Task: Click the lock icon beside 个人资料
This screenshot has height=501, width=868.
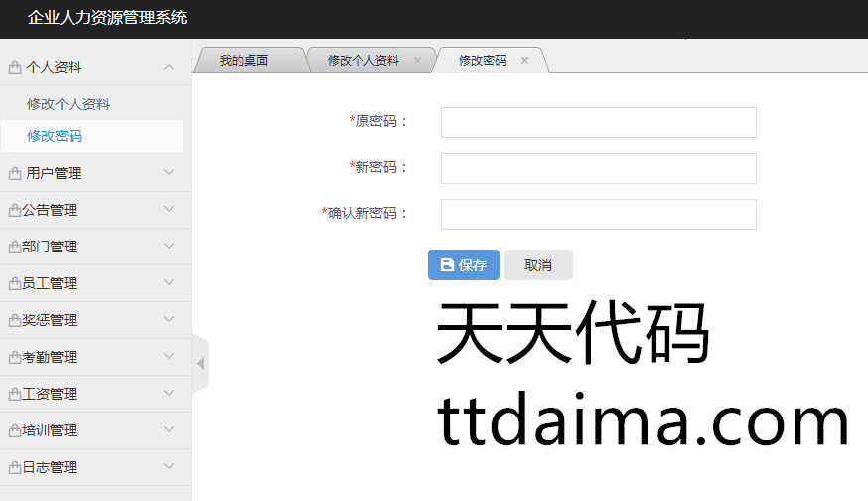Action: (x=15, y=68)
